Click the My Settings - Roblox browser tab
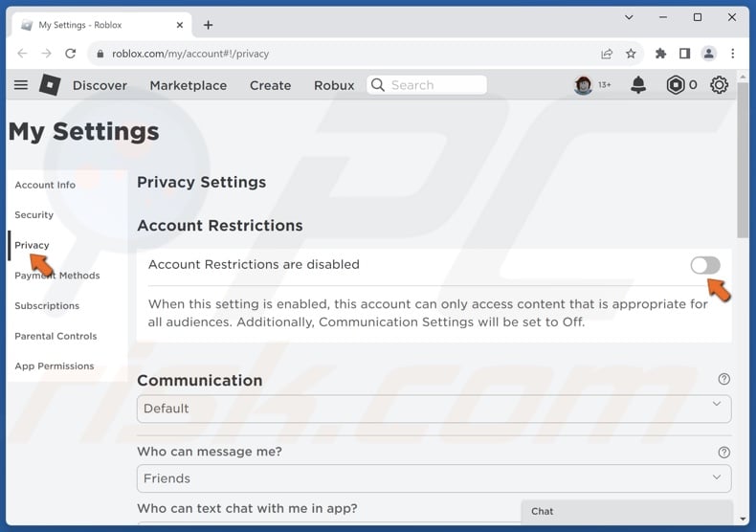Viewport: 756px width, 532px height. click(x=102, y=25)
